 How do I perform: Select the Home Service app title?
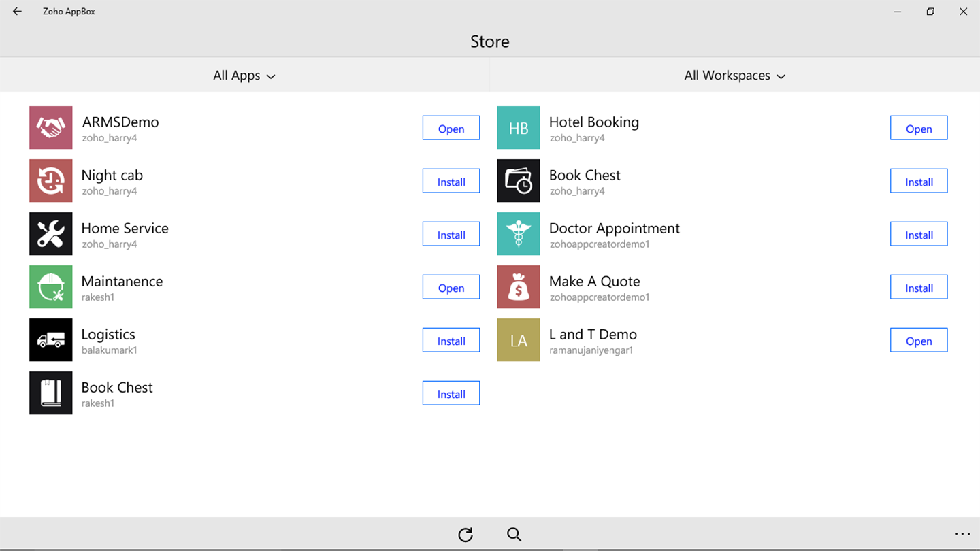coord(125,229)
